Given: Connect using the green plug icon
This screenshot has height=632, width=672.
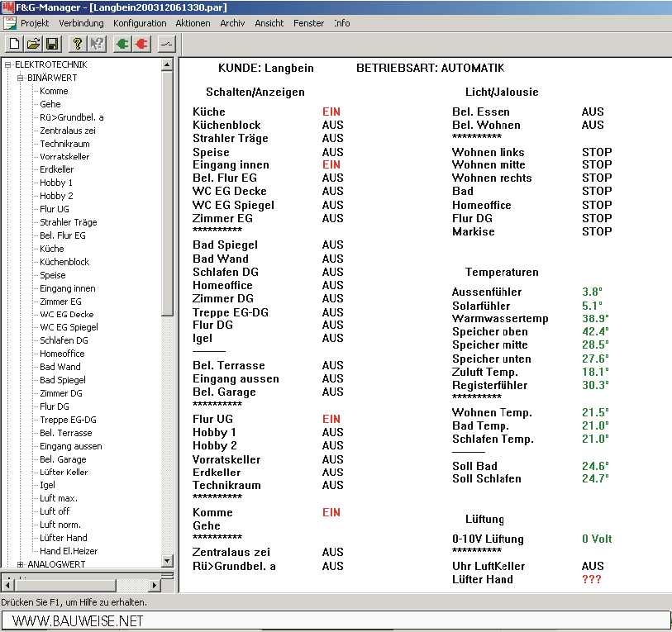Looking at the screenshot, I should click(x=122, y=44).
